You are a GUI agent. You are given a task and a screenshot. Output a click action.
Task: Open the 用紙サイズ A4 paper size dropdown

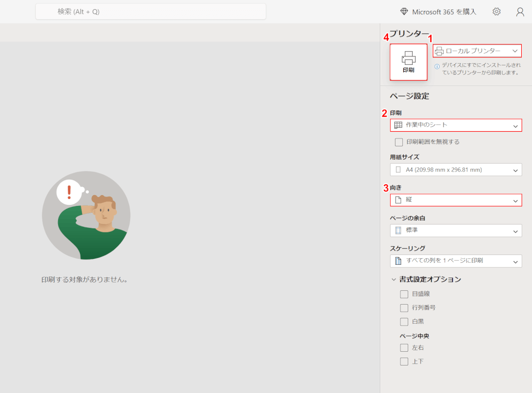[x=456, y=170]
